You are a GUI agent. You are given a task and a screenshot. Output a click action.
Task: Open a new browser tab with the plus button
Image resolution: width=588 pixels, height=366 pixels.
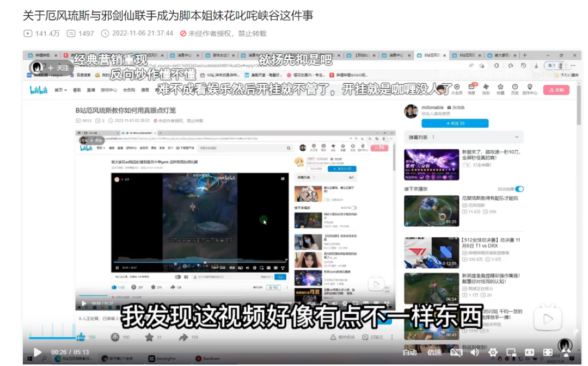(525, 55)
